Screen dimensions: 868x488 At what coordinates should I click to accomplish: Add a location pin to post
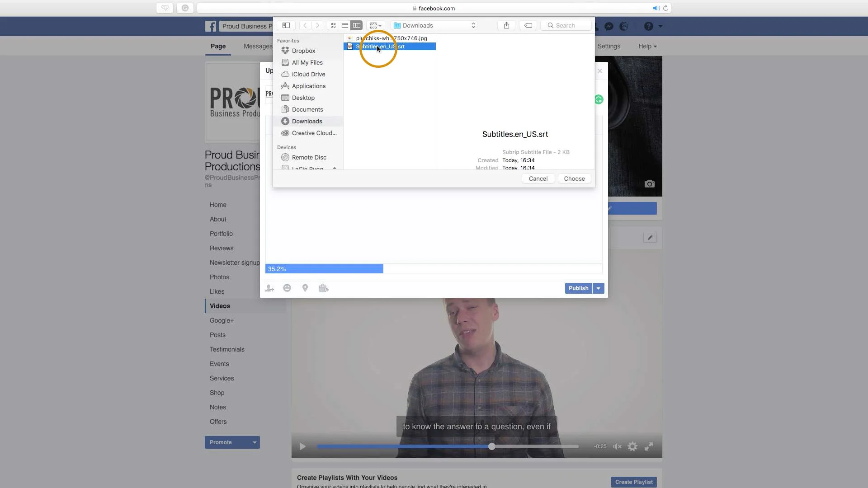pos(305,288)
